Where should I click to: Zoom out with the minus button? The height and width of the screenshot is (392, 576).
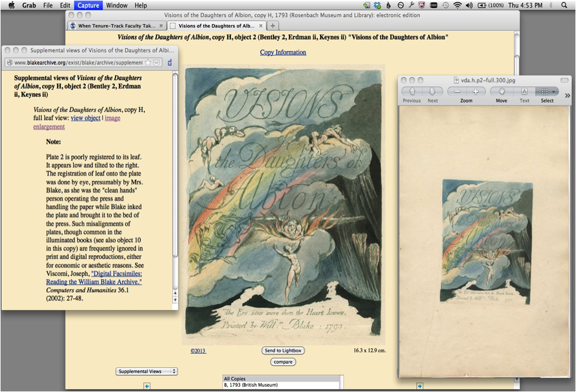click(x=457, y=91)
